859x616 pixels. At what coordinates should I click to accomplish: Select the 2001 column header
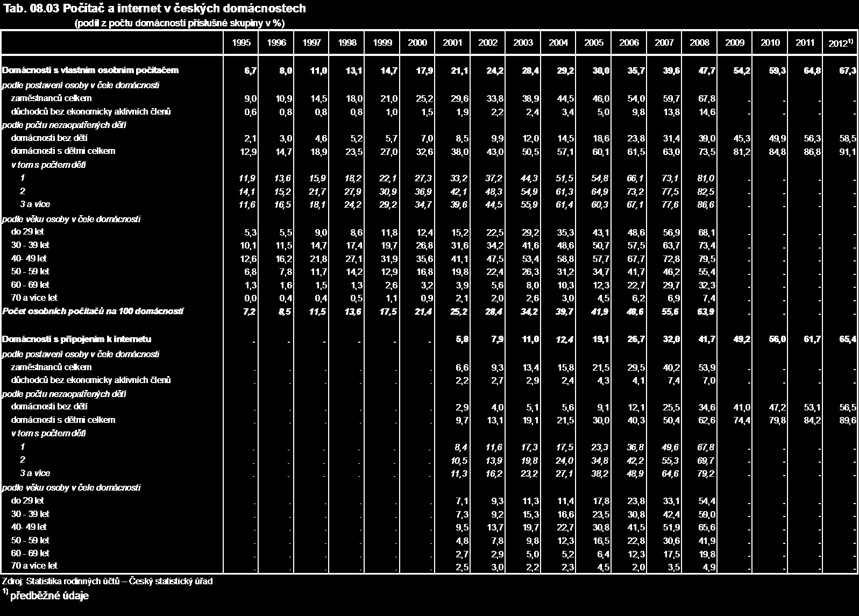453,43
